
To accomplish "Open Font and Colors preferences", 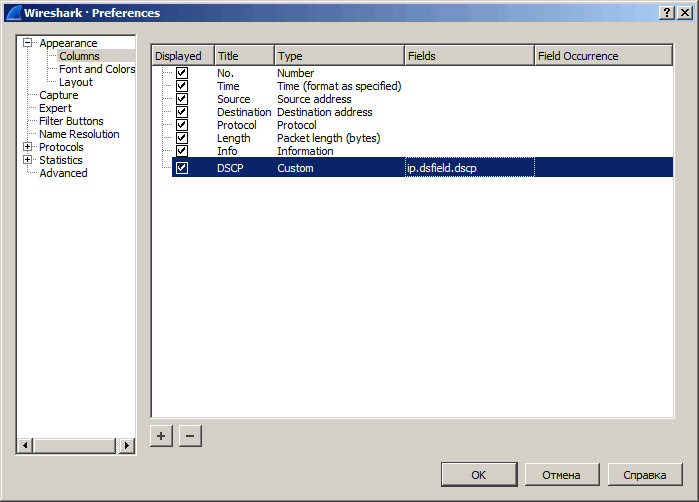I will pos(97,69).
